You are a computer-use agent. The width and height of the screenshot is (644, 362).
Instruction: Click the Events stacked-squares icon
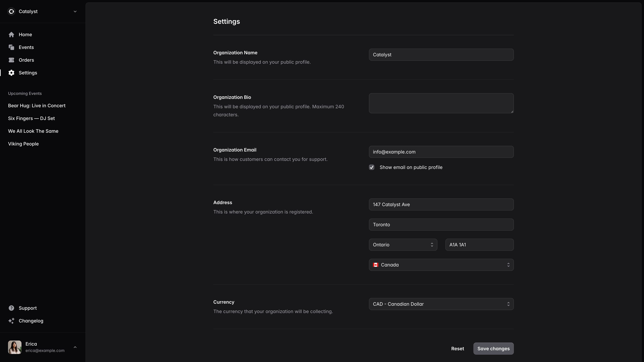(11, 47)
